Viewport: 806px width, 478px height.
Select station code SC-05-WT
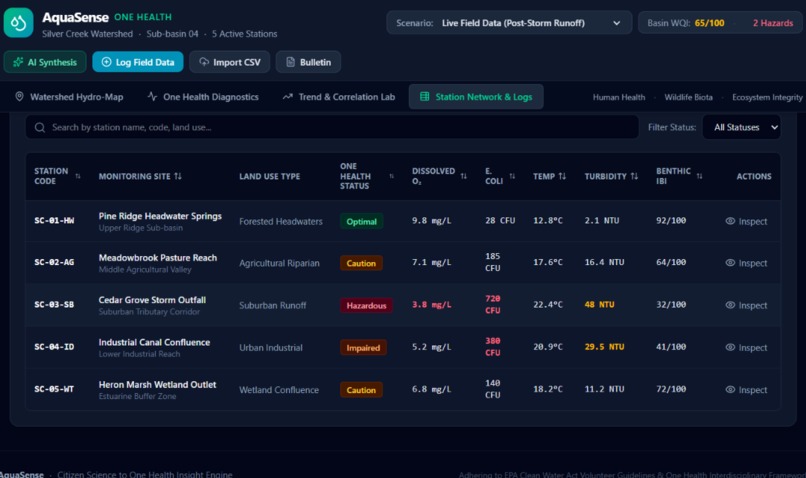coord(54,389)
